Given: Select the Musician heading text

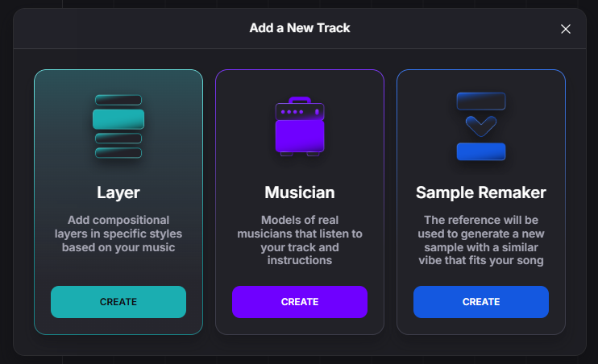Looking at the screenshot, I should coord(300,192).
